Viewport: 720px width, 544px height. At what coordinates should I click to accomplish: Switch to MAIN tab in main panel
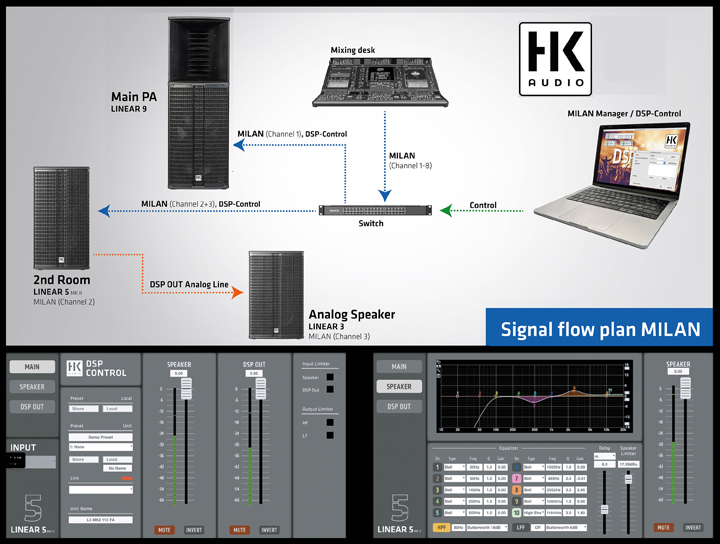pyautogui.click(x=32, y=367)
